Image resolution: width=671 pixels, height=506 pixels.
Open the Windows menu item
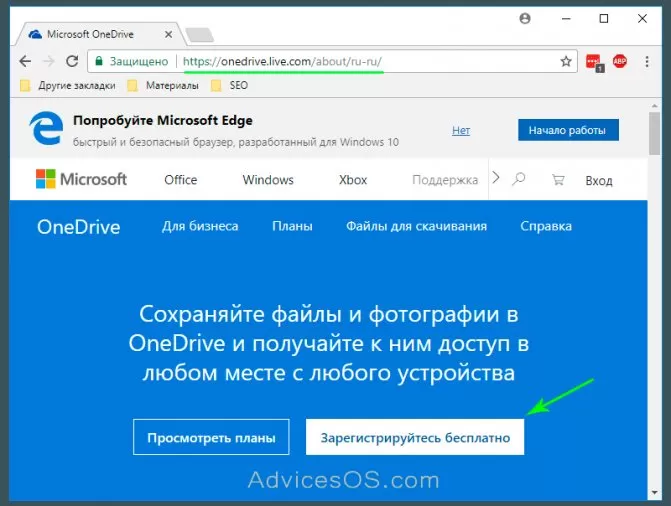[x=268, y=180]
